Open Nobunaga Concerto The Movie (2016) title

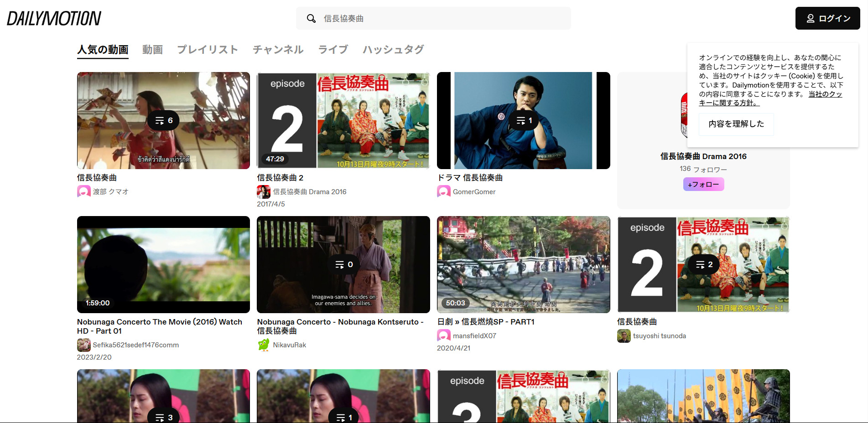coord(160,326)
